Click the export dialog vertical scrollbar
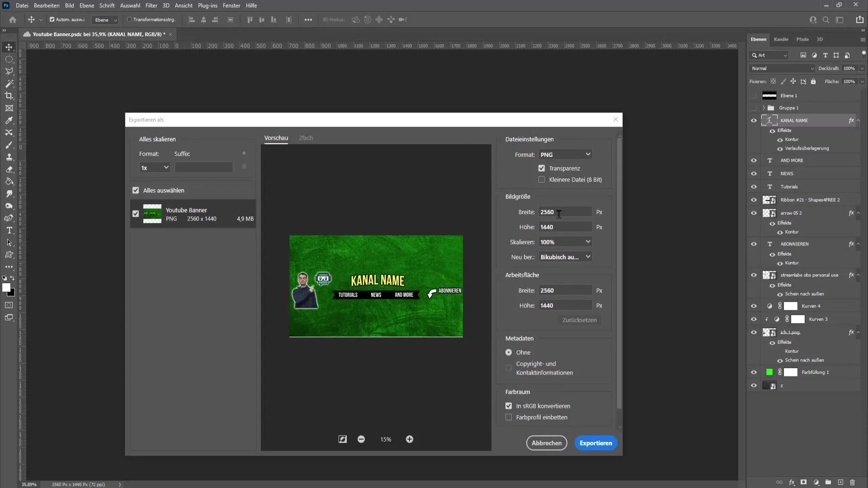 click(x=619, y=273)
